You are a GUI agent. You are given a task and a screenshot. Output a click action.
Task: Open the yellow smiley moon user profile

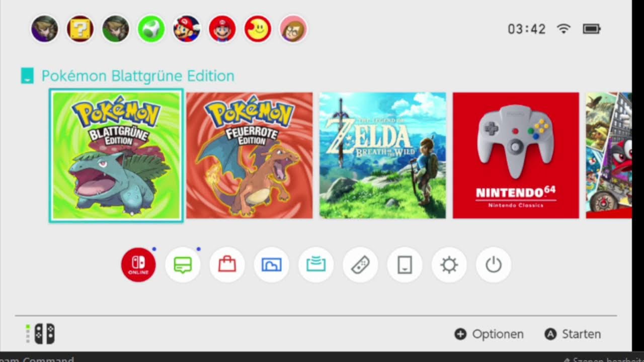pos(258,29)
